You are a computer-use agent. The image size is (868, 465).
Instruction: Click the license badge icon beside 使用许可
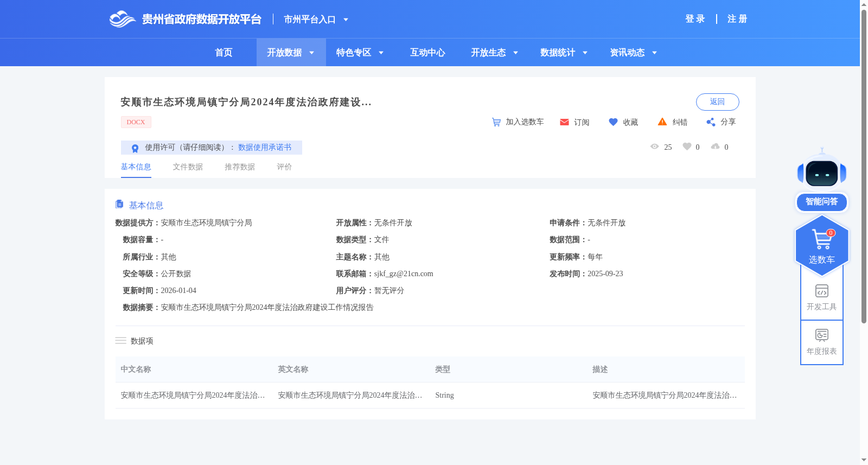(x=135, y=148)
